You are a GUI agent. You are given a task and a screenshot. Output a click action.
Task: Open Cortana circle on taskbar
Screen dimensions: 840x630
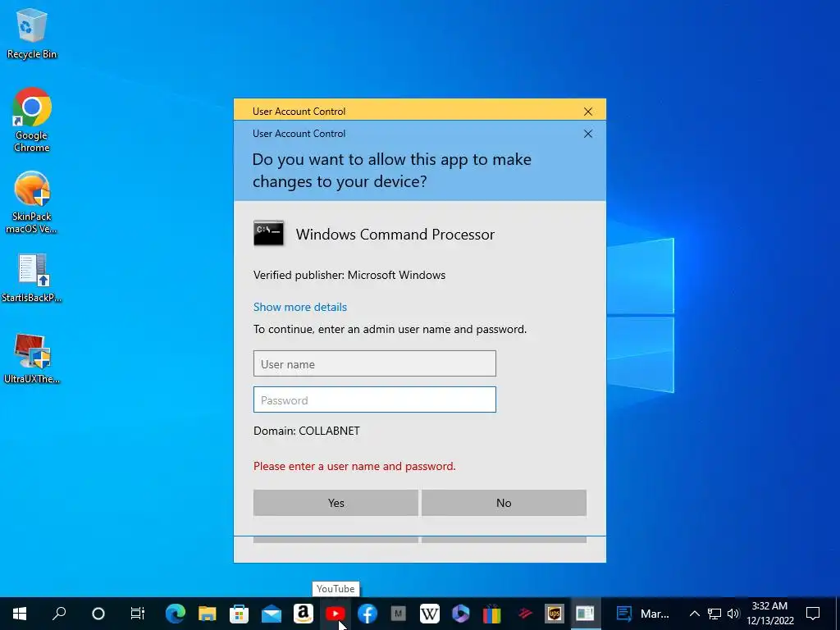98,614
